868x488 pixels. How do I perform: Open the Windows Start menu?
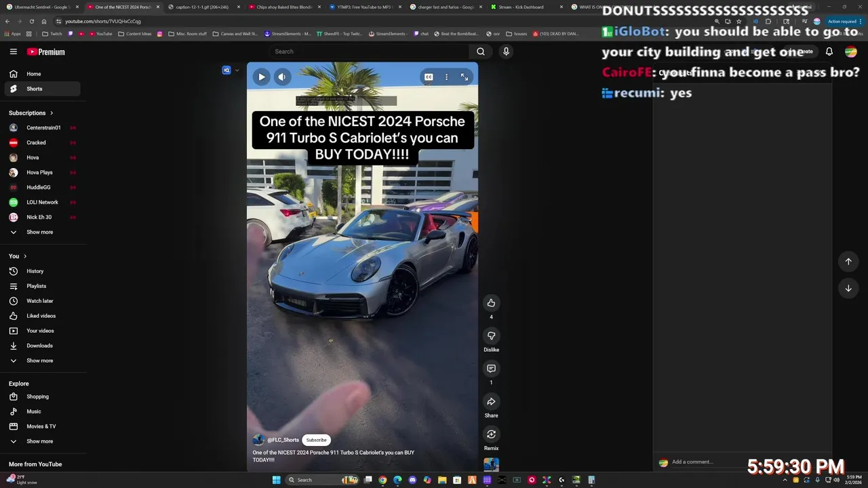(x=276, y=480)
